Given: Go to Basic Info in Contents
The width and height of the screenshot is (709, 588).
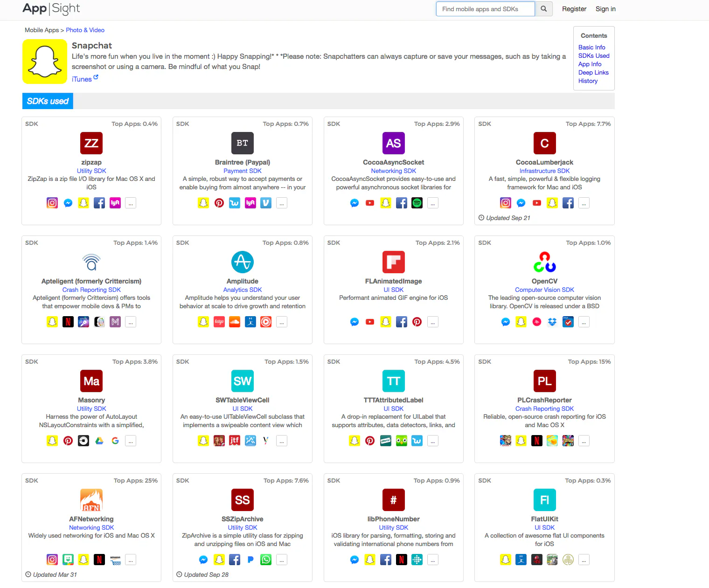Looking at the screenshot, I should 591,47.
